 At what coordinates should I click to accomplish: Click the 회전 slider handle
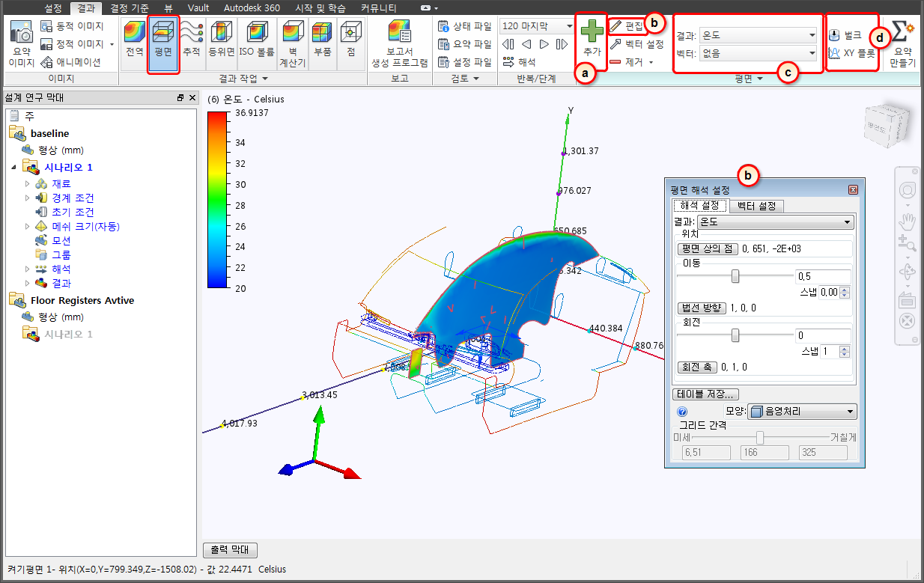click(735, 335)
